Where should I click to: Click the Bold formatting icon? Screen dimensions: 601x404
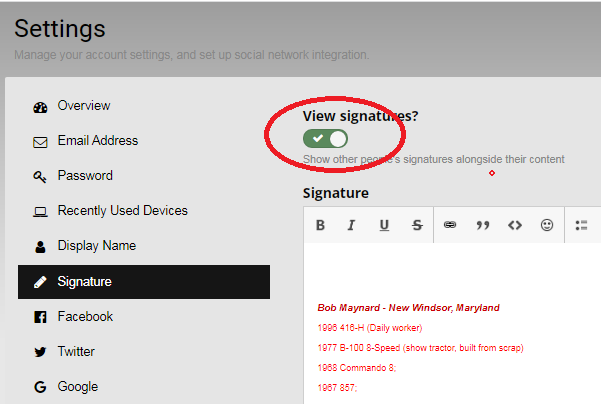[320, 225]
